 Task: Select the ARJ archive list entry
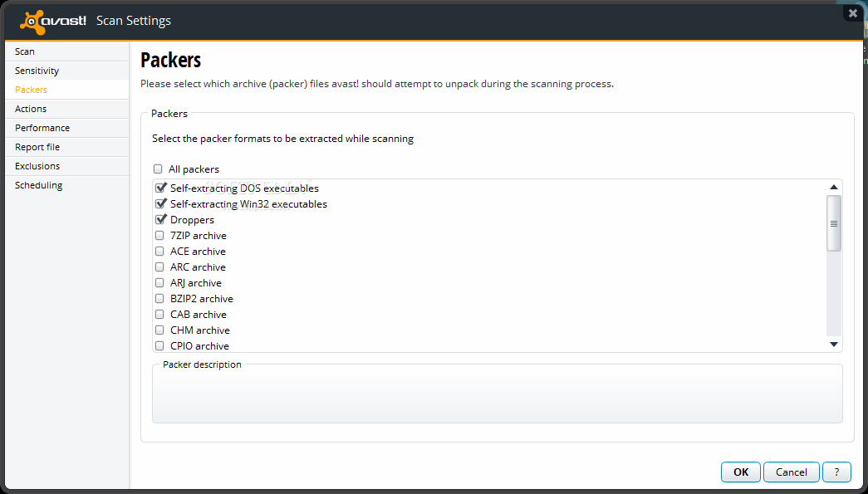(196, 282)
